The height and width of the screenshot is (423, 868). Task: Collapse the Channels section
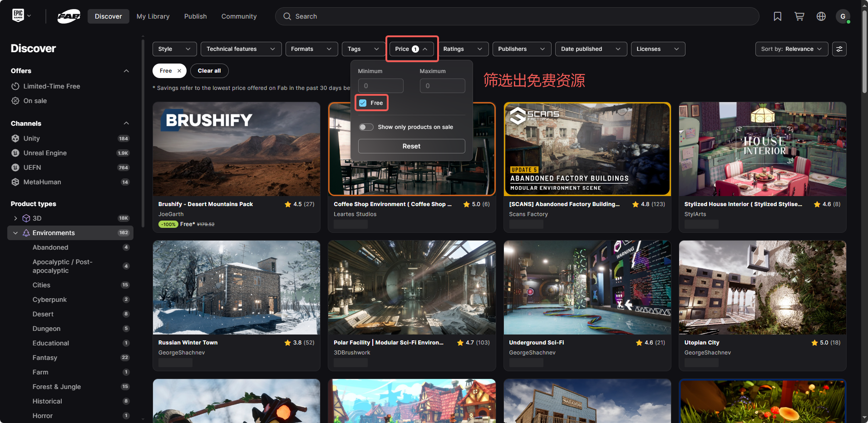(126, 123)
